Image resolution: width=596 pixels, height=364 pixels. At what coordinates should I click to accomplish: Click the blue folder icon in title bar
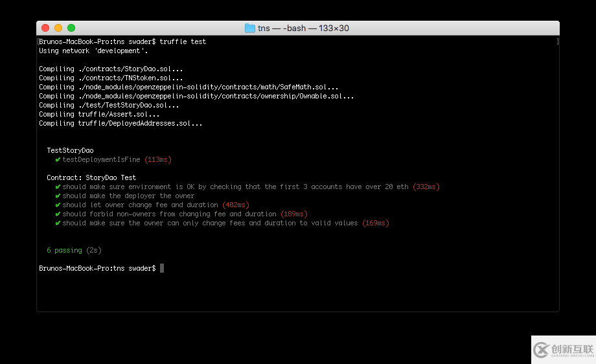coord(249,28)
